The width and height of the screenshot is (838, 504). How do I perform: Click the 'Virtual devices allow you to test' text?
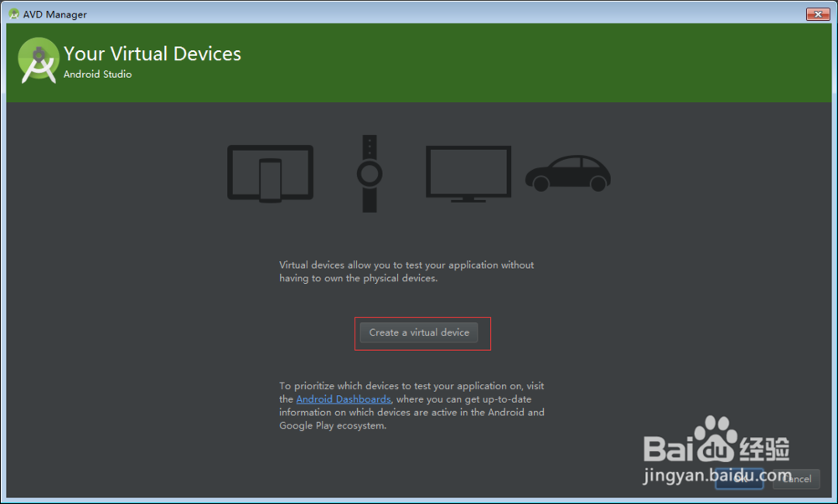[x=406, y=271]
